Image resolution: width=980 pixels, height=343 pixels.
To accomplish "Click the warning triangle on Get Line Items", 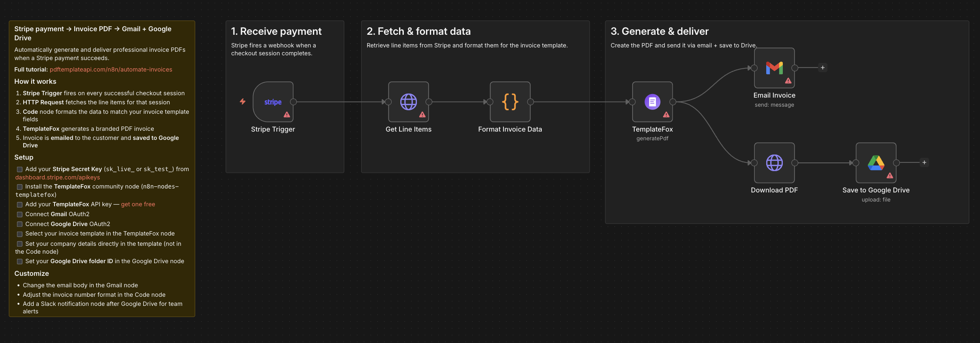I will (422, 115).
